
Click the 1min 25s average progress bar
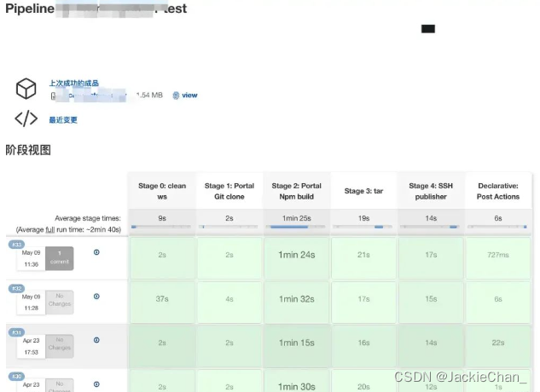(295, 227)
